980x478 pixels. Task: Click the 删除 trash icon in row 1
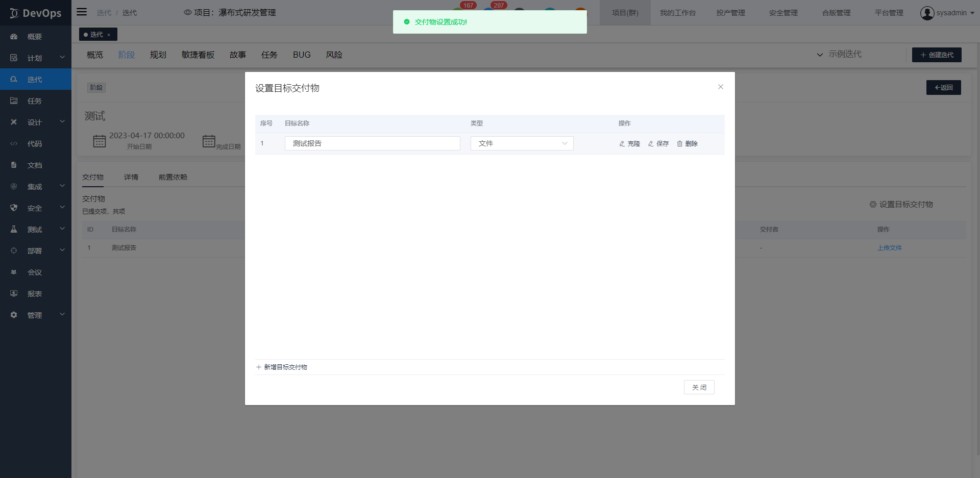coord(680,144)
